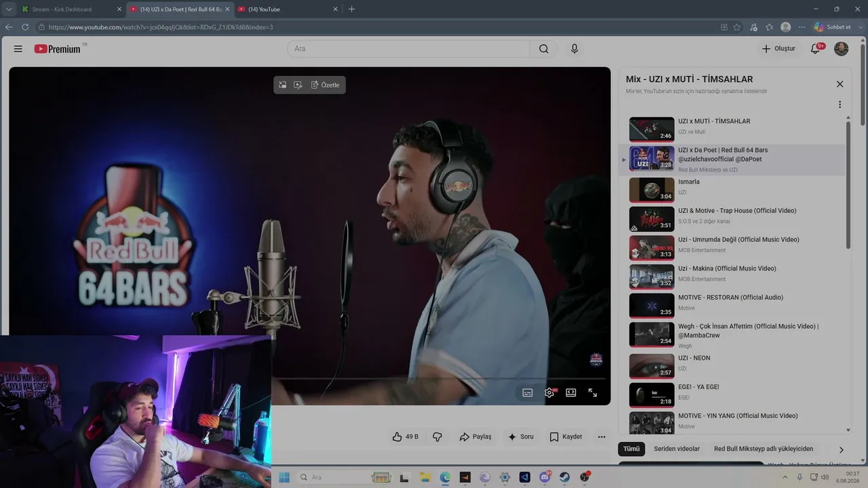
Task: Click the Soru ask button
Action: click(521, 437)
